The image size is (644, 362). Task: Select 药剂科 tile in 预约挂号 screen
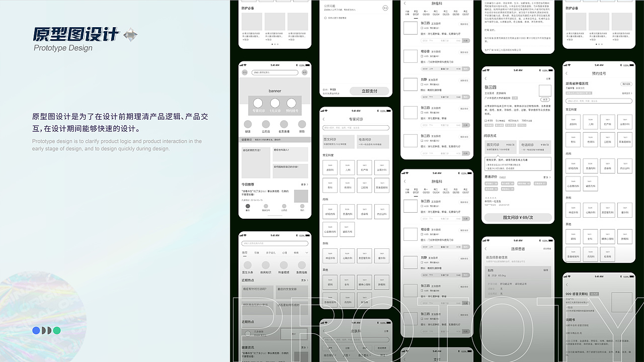click(590, 254)
